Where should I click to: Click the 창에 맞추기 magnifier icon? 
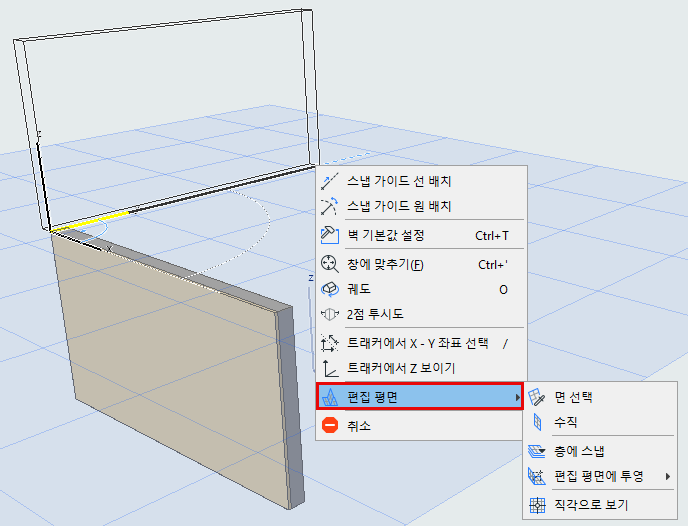[330, 265]
